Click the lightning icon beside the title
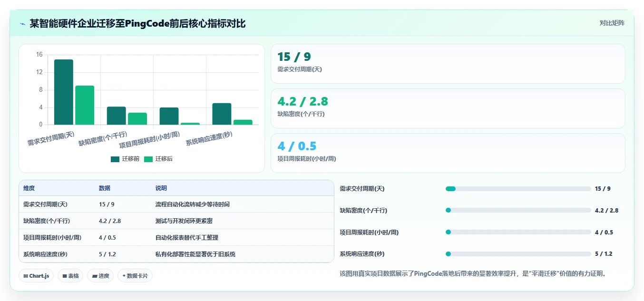 click(22, 23)
